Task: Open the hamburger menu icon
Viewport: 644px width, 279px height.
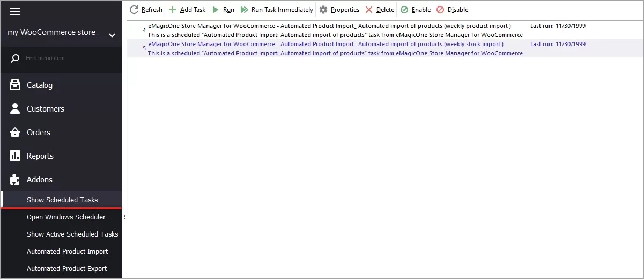Action: tap(15, 11)
